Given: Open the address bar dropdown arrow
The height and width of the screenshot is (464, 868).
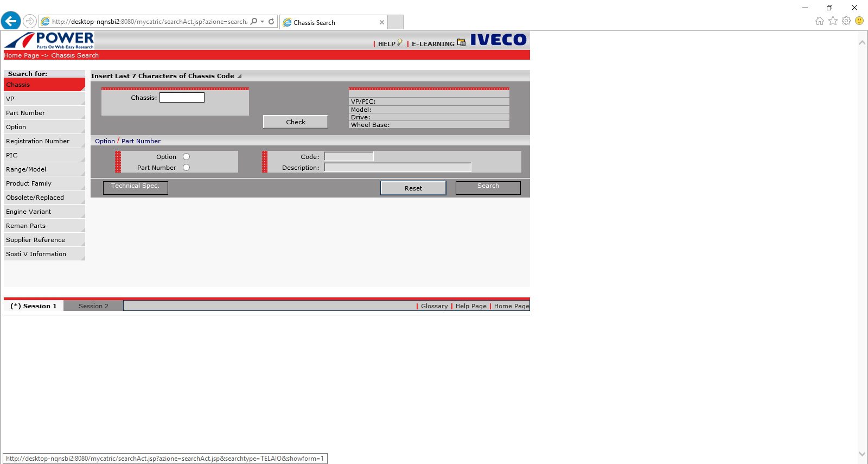Looking at the screenshot, I should (262, 22).
